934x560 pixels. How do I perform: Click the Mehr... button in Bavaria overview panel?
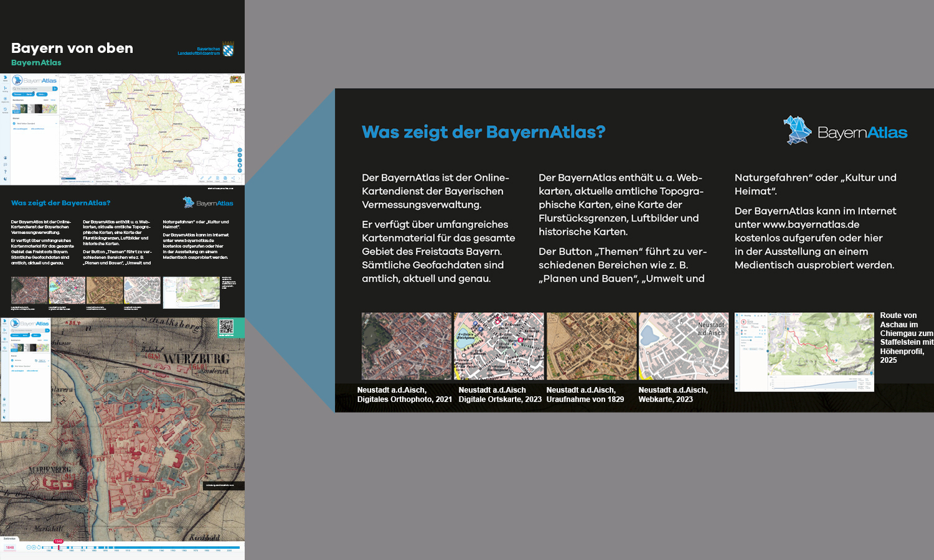click(42, 95)
